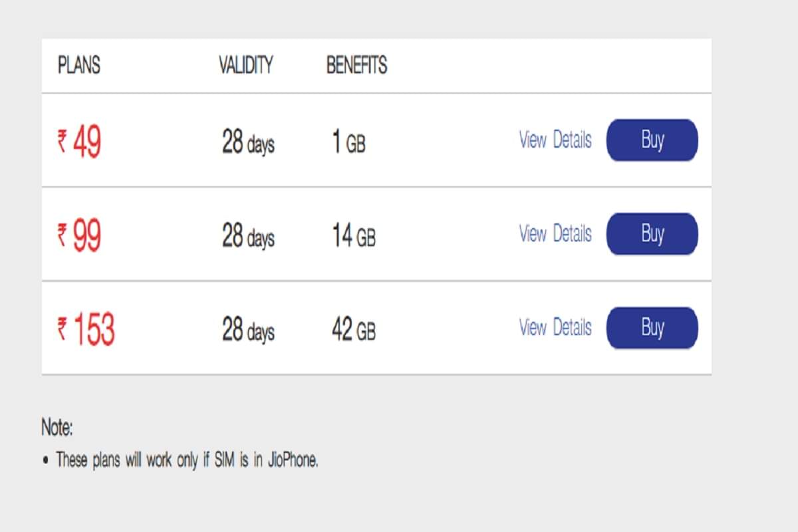Click the 1 GB benefit text
The width and height of the screenshot is (798, 532).
pyautogui.click(x=348, y=142)
